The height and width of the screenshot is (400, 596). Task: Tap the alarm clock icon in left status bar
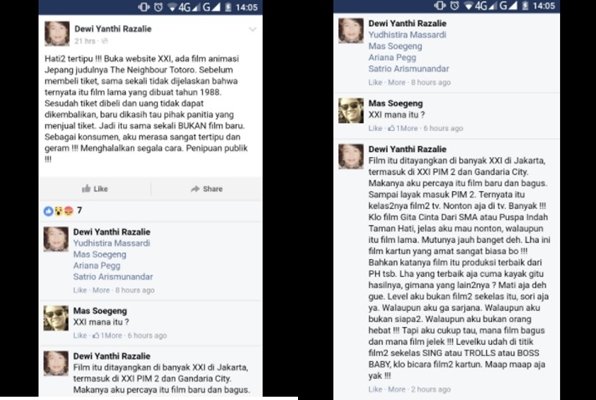pos(158,7)
